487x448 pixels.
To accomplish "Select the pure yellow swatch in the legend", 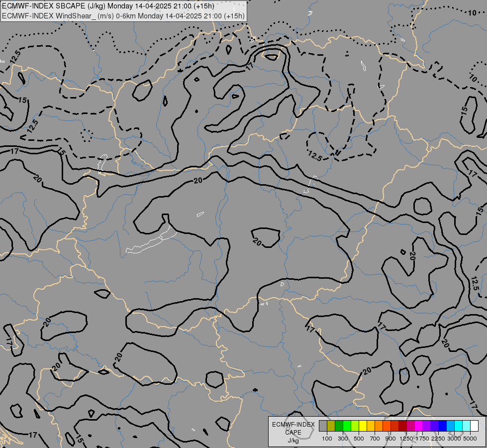I will 363,426.
